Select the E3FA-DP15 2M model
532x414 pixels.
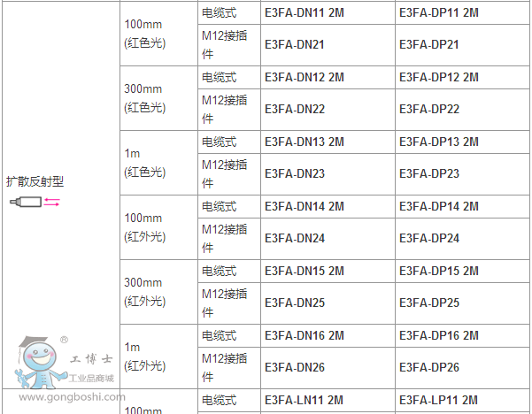point(439,271)
